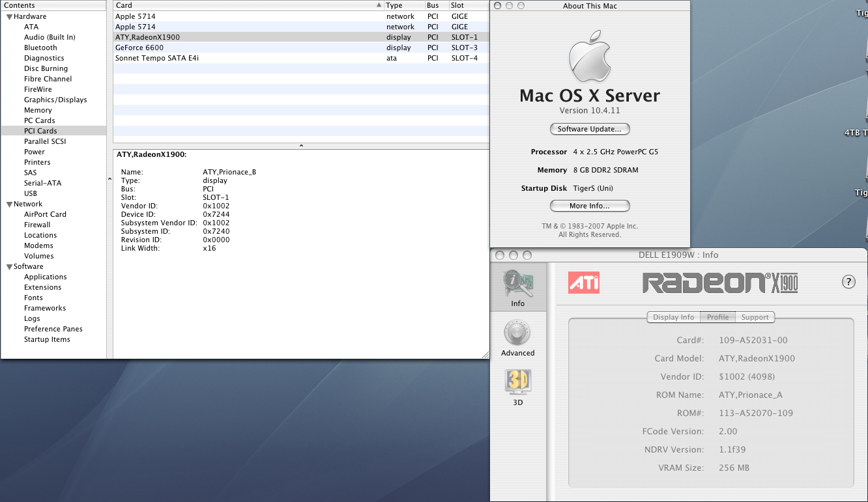This screenshot has width=868, height=502.
Task: Select FireWire in the Hardware list
Action: click(38, 89)
